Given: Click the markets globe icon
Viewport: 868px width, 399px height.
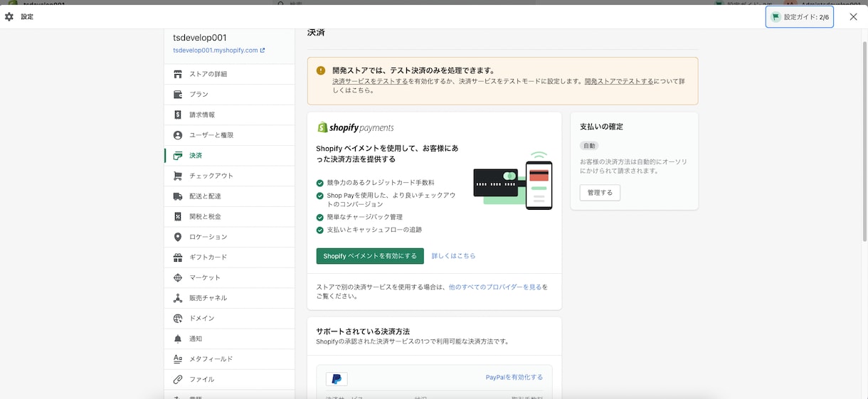Looking at the screenshot, I should point(178,277).
